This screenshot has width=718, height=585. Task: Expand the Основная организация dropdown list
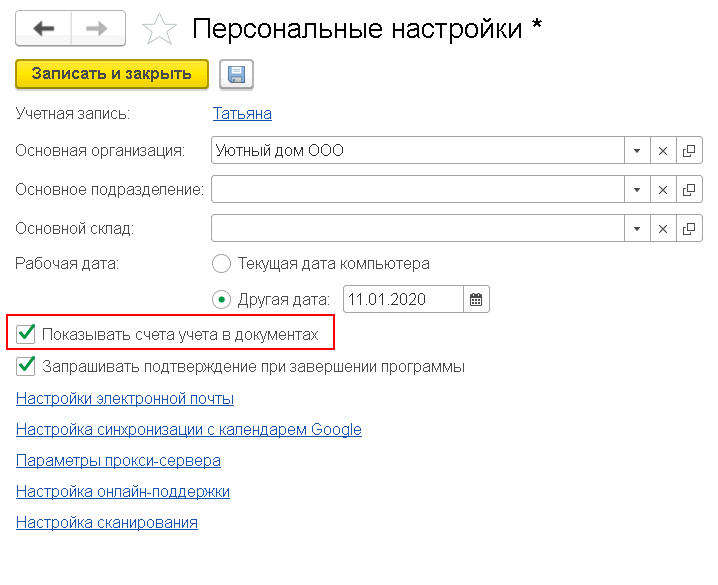[637, 151]
